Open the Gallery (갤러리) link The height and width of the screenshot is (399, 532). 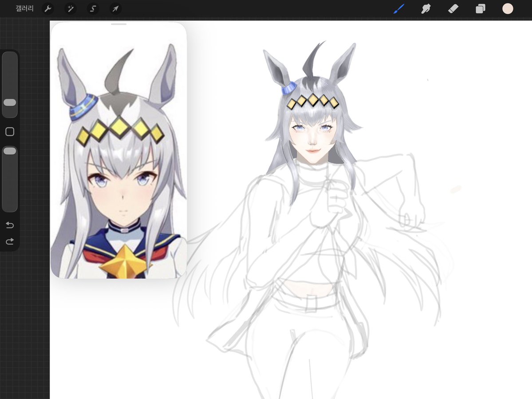24,8
